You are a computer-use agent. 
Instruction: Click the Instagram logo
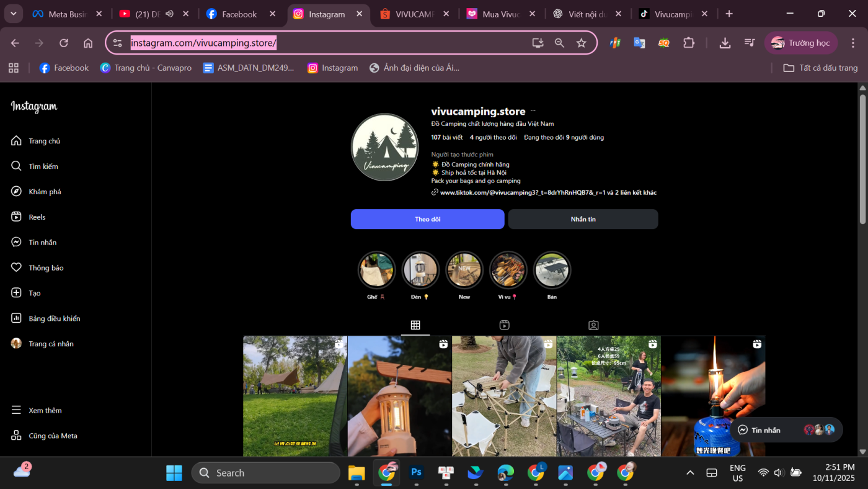(34, 107)
